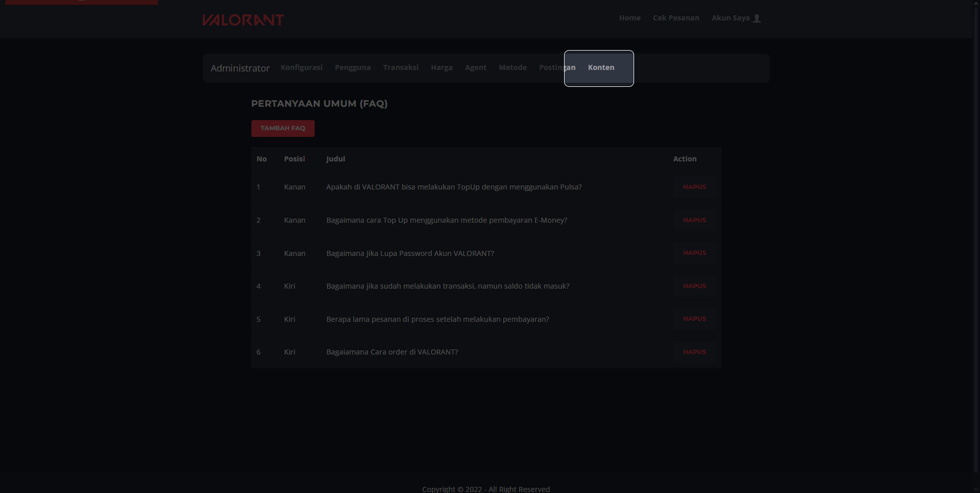Viewport: 980px width, 493px height.
Task: Delete FAQ about saldo tidak masuk
Action: click(x=694, y=286)
